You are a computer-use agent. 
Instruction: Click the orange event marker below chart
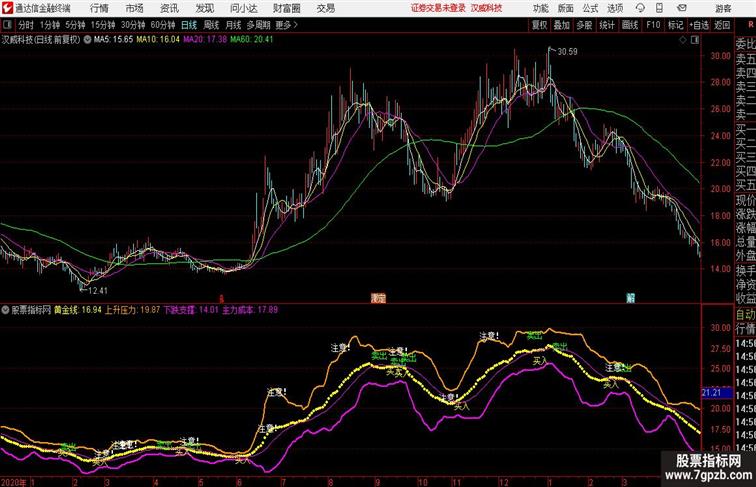coord(378,298)
